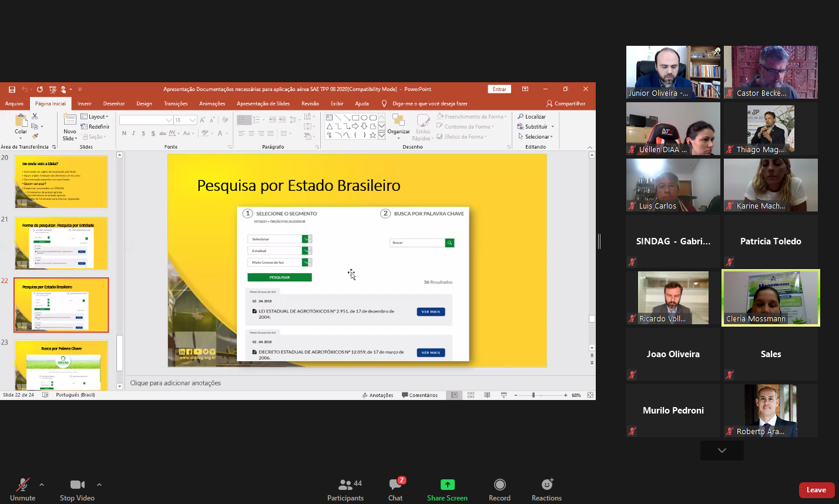Switch to the Inserir ribbon tab

pyautogui.click(x=85, y=104)
